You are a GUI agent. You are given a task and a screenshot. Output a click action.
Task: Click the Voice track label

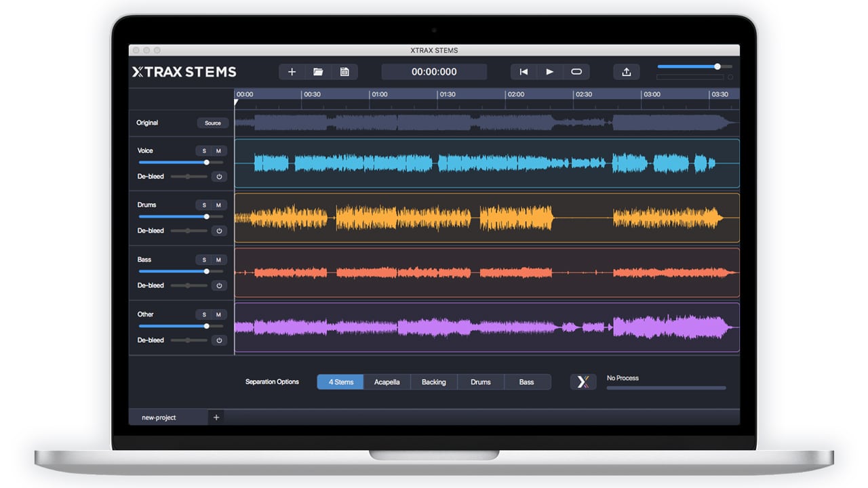click(x=145, y=150)
